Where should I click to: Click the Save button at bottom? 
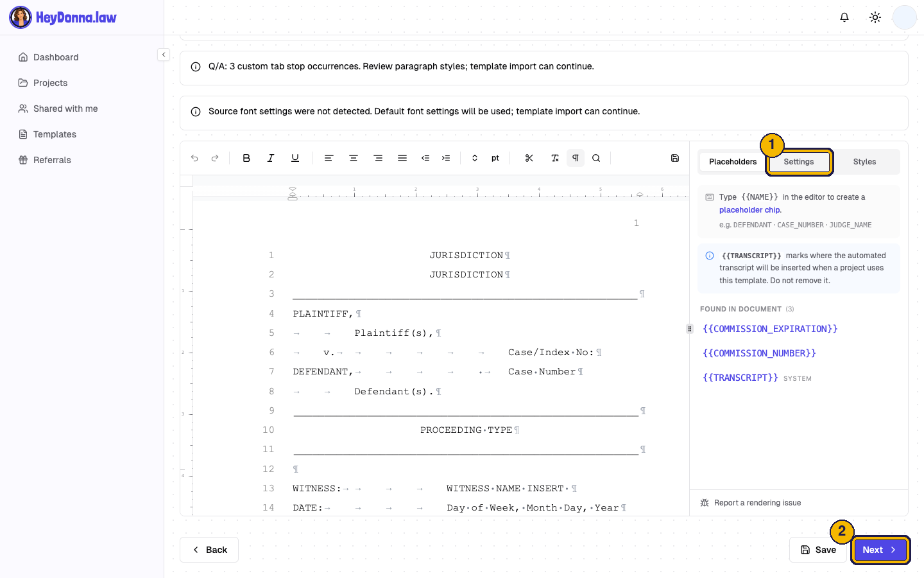point(818,550)
